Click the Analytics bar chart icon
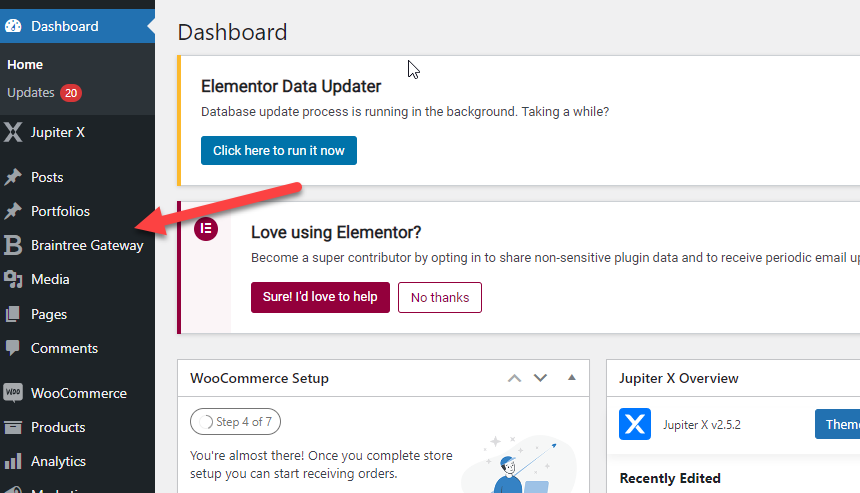The height and width of the screenshot is (493, 860). (13, 461)
